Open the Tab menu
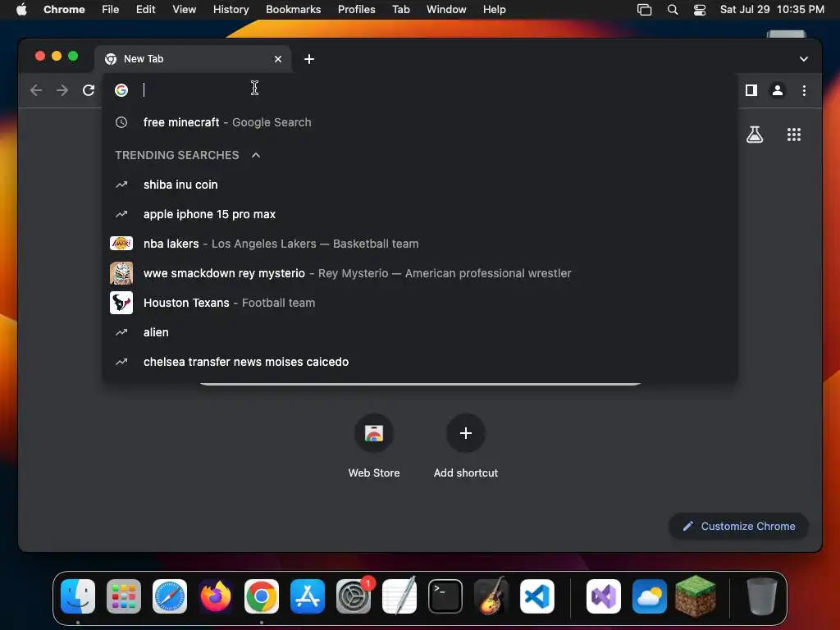The height and width of the screenshot is (630, 840). point(400,10)
